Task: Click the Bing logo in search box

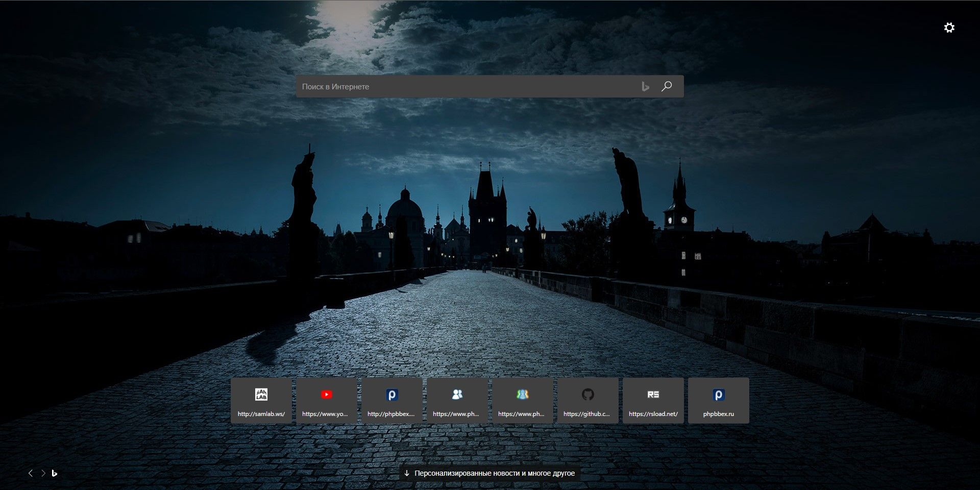Action: [645, 86]
